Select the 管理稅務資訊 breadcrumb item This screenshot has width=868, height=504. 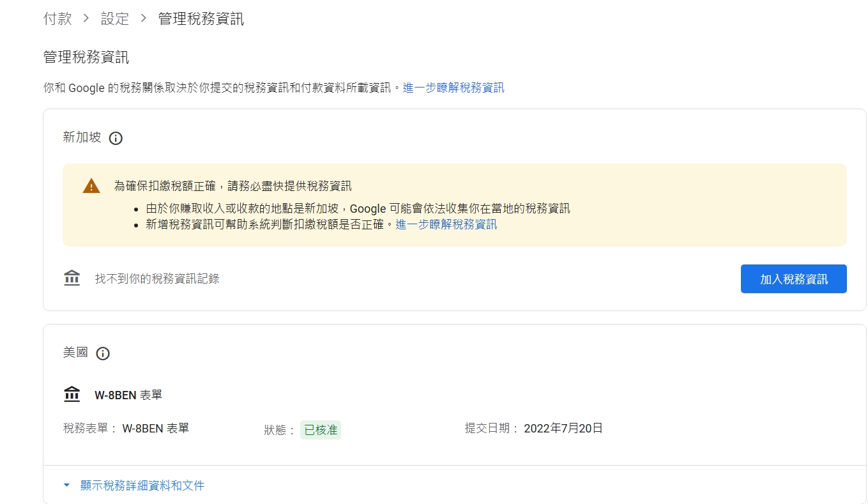tap(201, 19)
